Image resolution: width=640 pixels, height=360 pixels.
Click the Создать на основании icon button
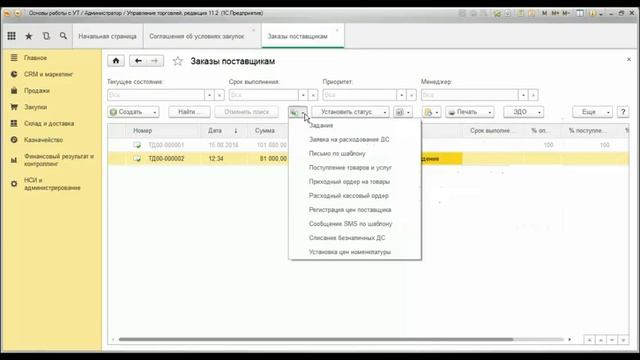pos(298,112)
